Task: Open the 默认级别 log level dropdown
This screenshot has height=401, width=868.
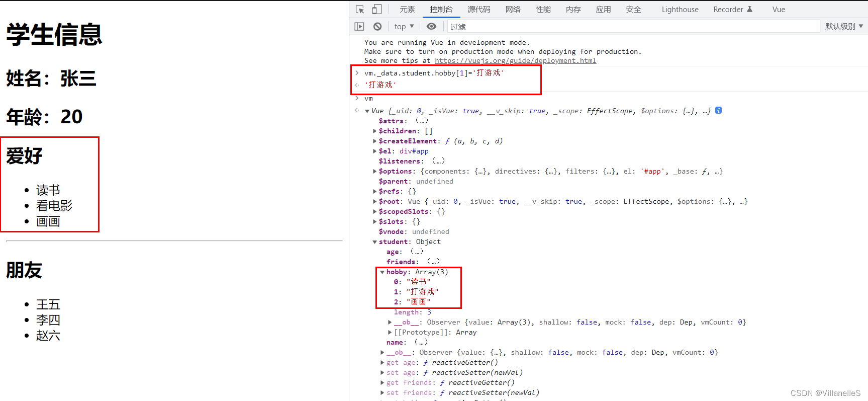Action: tap(844, 26)
